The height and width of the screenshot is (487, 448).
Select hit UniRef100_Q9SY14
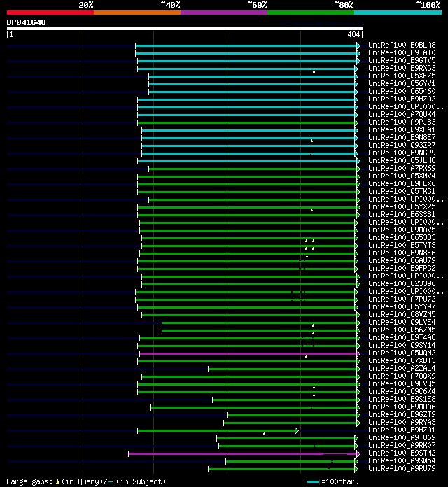pyautogui.click(x=402, y=346)
